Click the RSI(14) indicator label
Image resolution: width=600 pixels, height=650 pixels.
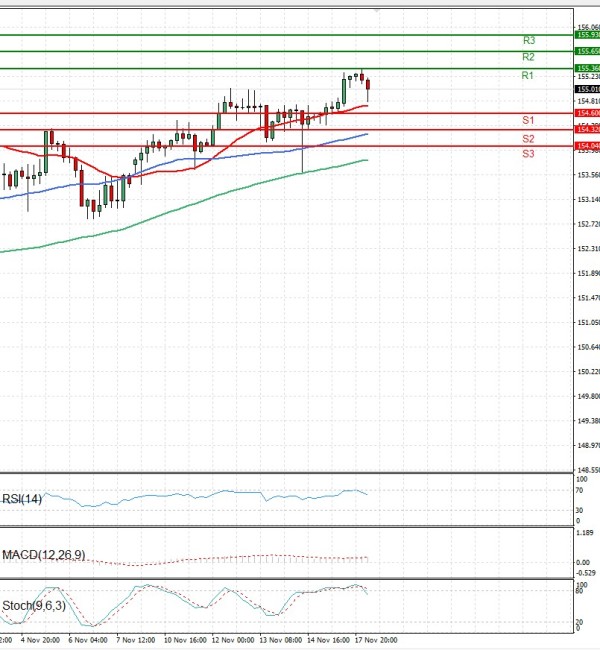[22, 498]
